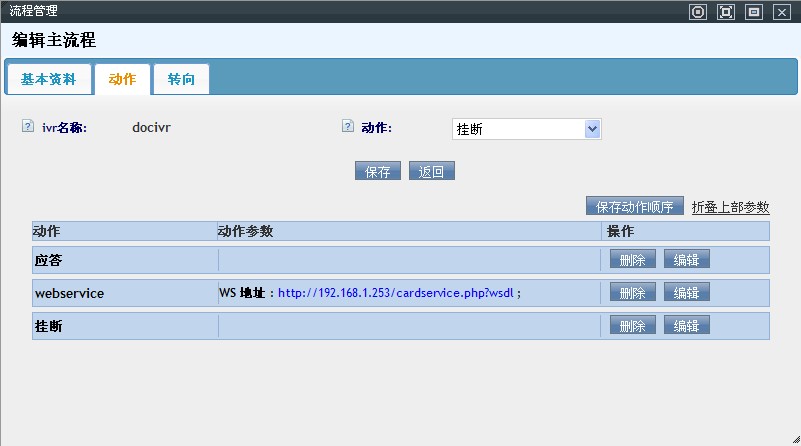Switch to the 基本资料 tab
Viewport: 801px width, 446px height.
48,79
